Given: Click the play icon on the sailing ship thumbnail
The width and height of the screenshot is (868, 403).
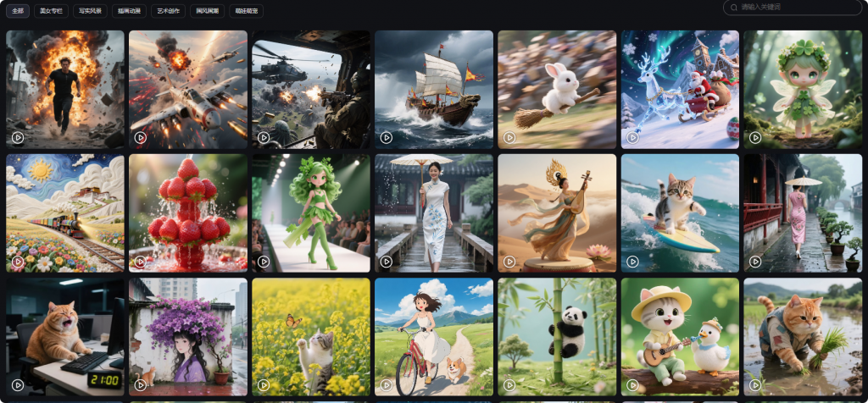Looking at the screenshot, I should pyautogui.click(x=387, y=137).
